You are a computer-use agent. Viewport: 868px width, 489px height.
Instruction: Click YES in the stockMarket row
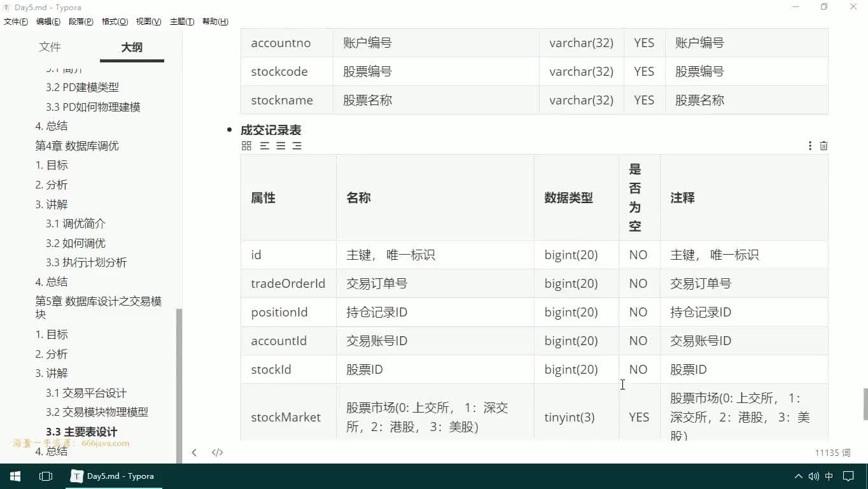coord(639,417)
